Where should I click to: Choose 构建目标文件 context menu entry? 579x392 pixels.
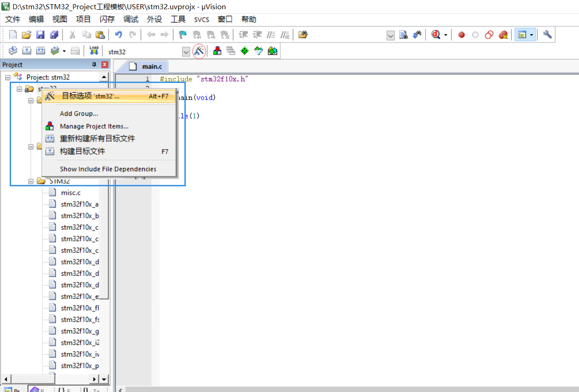coord(109,151)
